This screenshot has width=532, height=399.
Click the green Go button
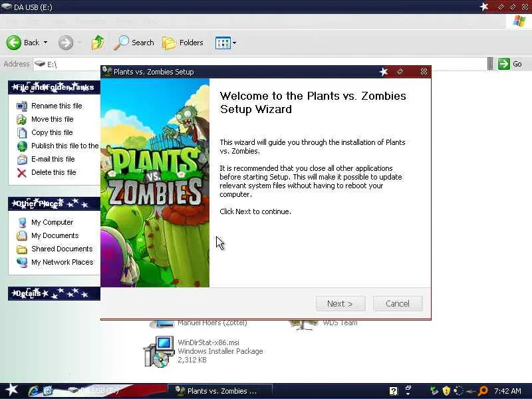pos(510,64)
